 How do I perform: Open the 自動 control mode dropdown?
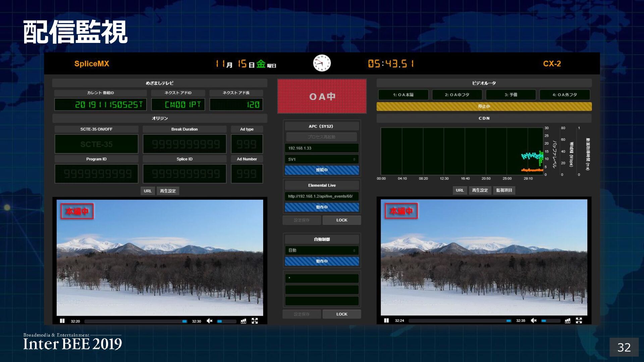[322, 250]
